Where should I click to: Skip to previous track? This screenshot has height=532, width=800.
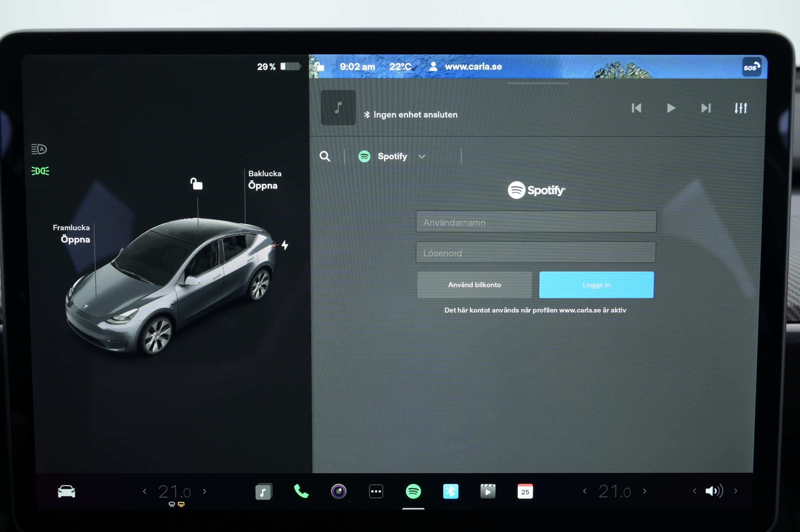click(x=636, y=108)
